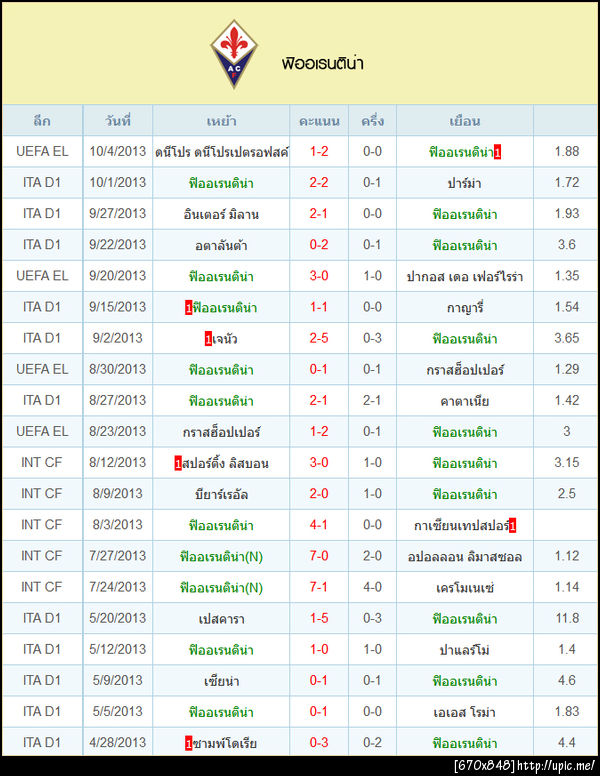The height and width of the screenshot is (776, 600).
Task: Open the อินเตอร์ มิลาน team link
Action: pyautogui.click(x=221, y=214)
